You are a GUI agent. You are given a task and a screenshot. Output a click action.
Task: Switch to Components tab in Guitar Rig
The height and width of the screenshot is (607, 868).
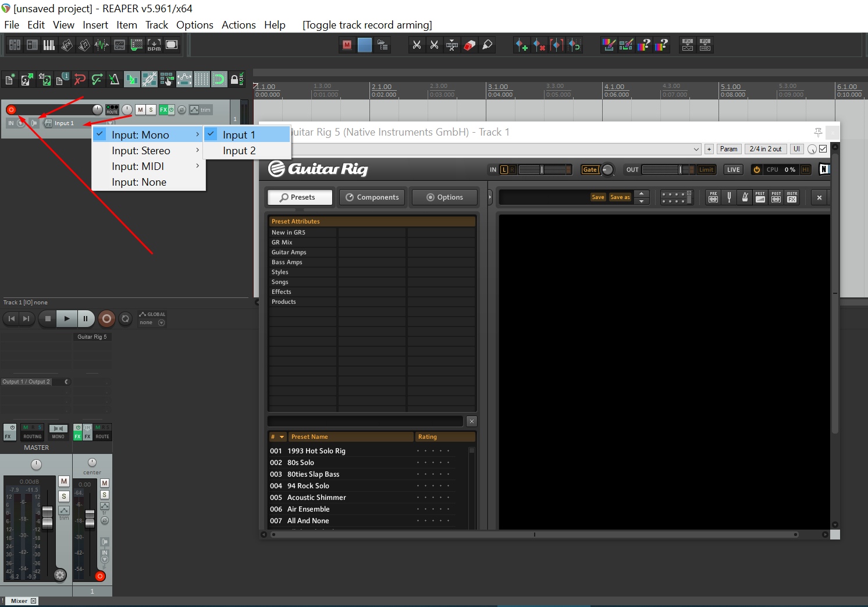pos(372,197)
